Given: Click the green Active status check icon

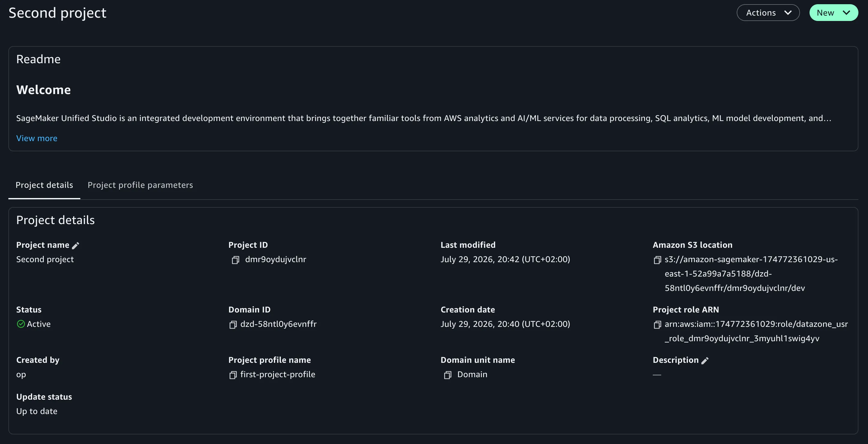Looking at the screenshot, I should [21, 324].
